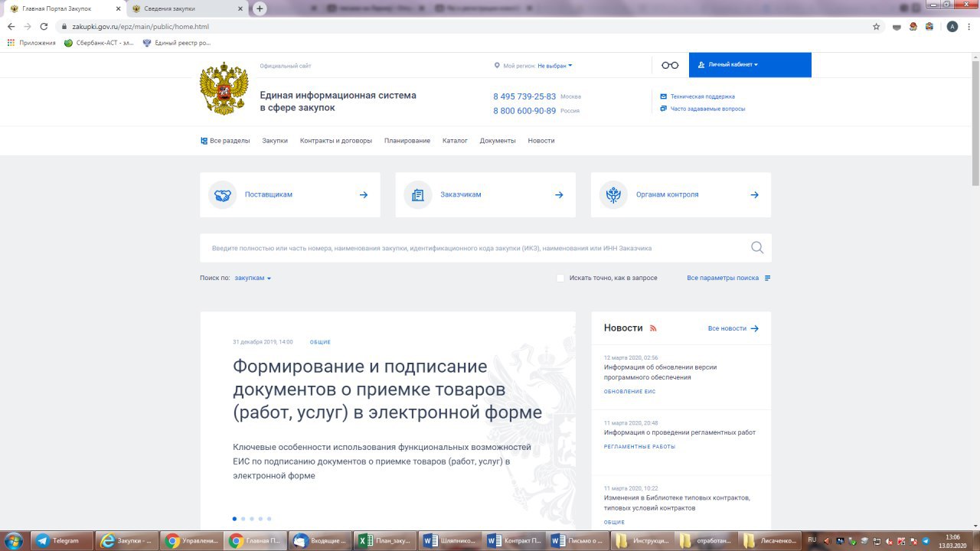The height and width of the screenshot is (551, 980).
Task: Open the Chrome profile avatar
Action: [x=952, y=27]
